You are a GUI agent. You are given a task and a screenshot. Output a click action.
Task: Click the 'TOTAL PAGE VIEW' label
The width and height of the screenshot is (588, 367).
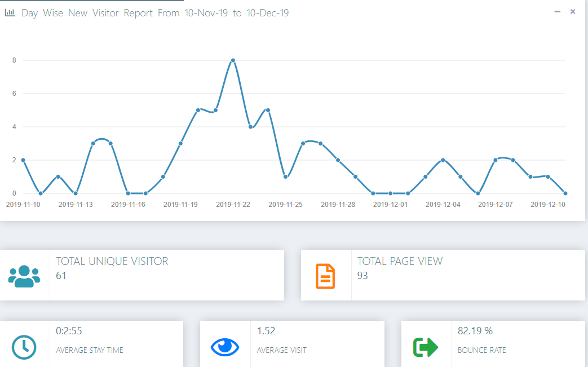400,261
